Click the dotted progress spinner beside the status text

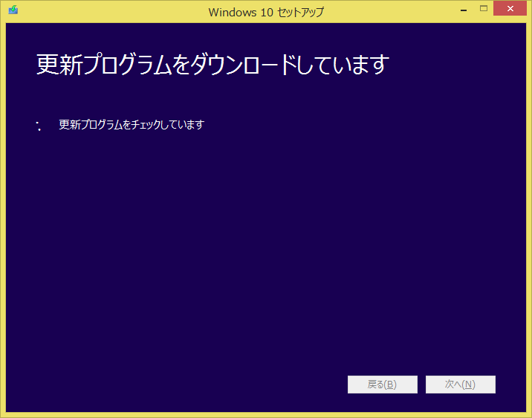tap(39, 125)
